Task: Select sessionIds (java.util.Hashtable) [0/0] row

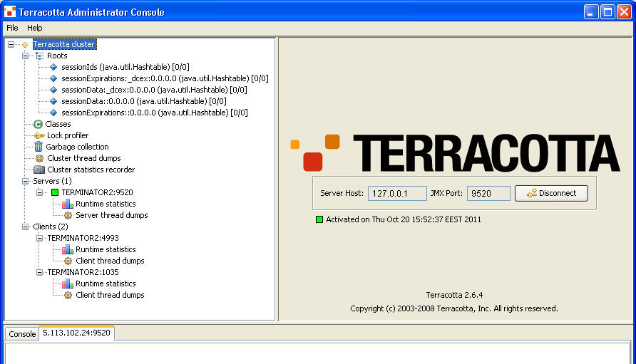Action: click(x=125, y=67)
